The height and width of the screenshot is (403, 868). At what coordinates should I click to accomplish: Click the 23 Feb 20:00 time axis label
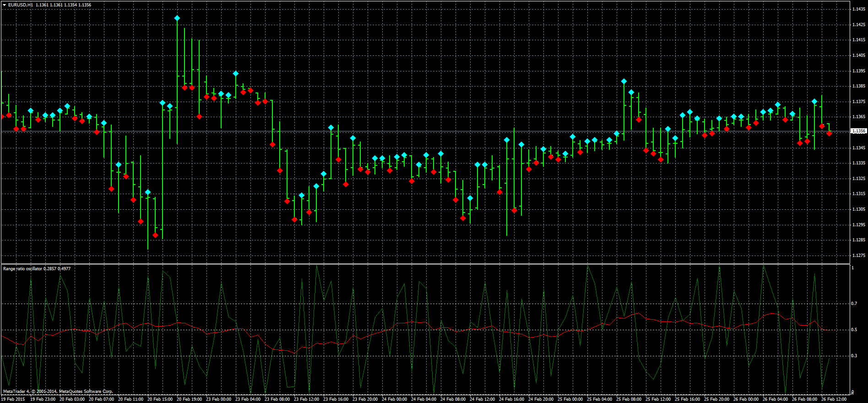point(365,399)
